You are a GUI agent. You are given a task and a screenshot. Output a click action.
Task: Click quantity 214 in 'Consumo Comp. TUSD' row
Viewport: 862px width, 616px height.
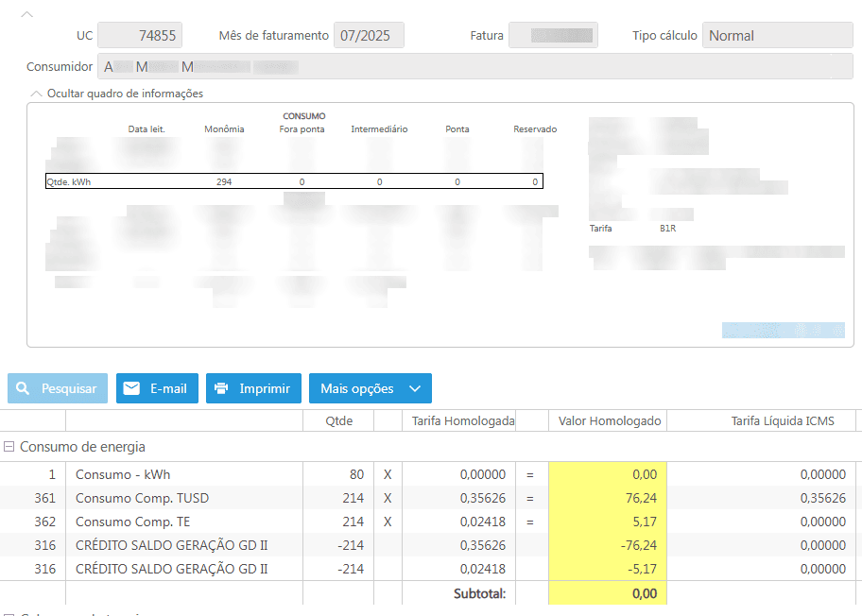pos(353,498)
